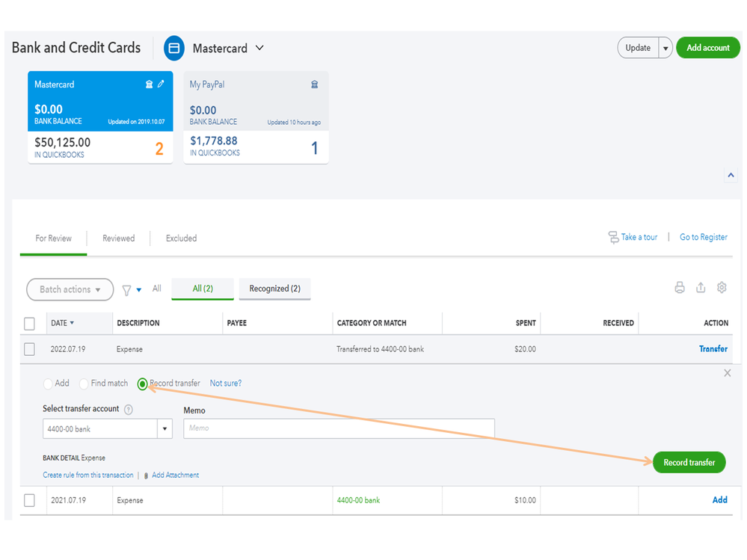
Task: Click the export icon above the table
Action: point(701,288)
